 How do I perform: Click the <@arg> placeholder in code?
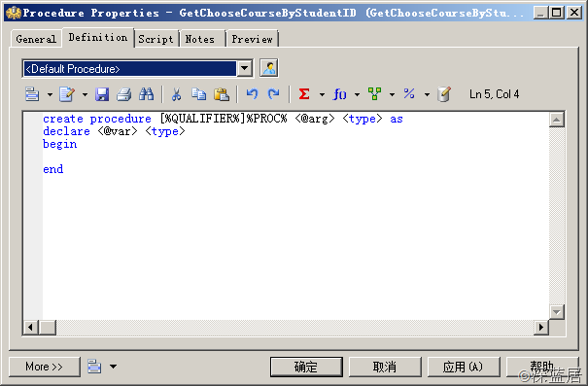(315, 119)
